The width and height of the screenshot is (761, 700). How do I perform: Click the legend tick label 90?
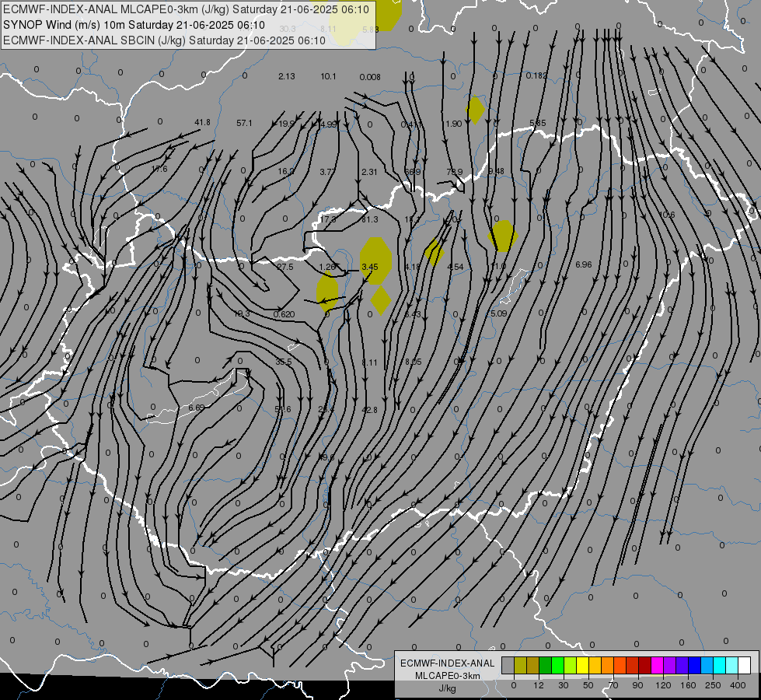click(x=637, y=685)
